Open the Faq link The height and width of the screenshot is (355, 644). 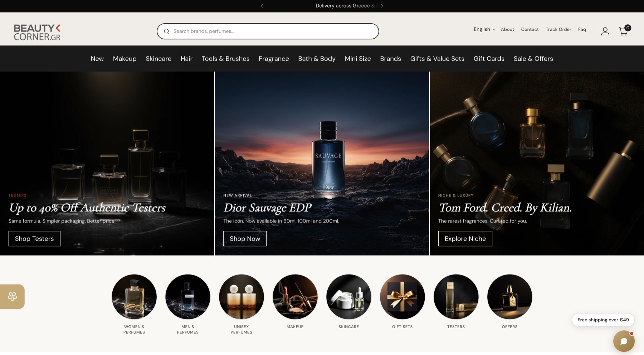(582, 29)
